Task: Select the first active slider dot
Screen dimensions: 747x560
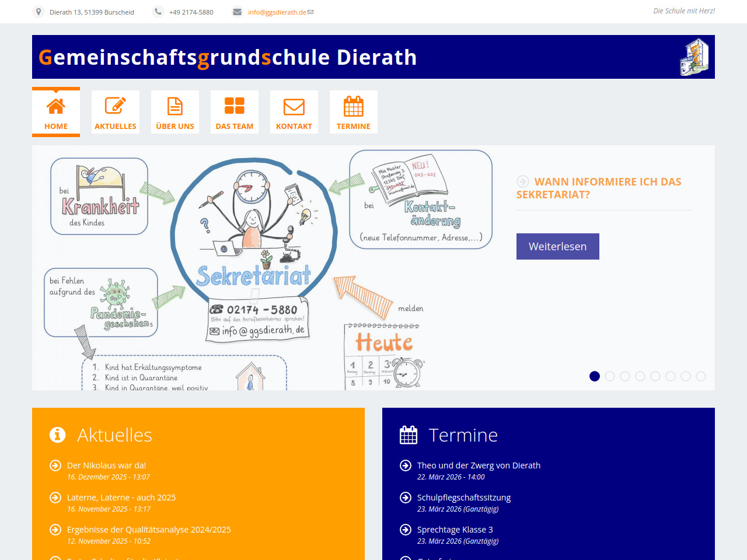Action: click(595, 376)
